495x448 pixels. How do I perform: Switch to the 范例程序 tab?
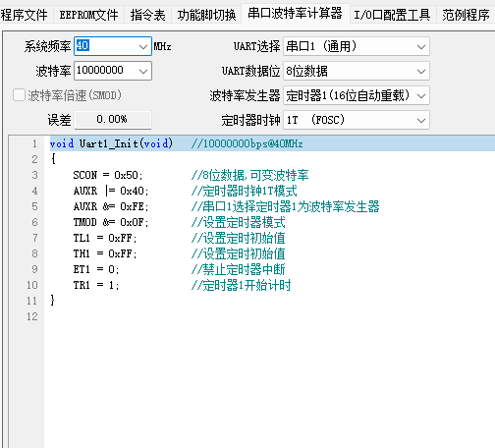[466, 15]
